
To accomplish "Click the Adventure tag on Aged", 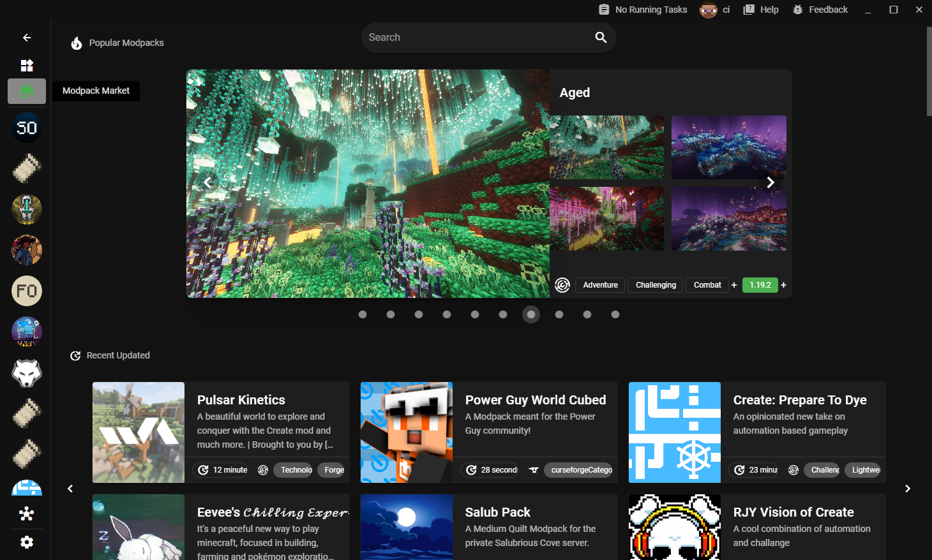I will point(600,285).
